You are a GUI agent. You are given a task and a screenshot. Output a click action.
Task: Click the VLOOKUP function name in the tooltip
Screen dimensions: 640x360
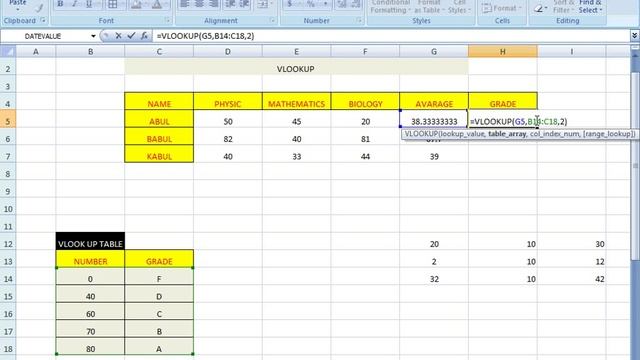coord(421,133)
